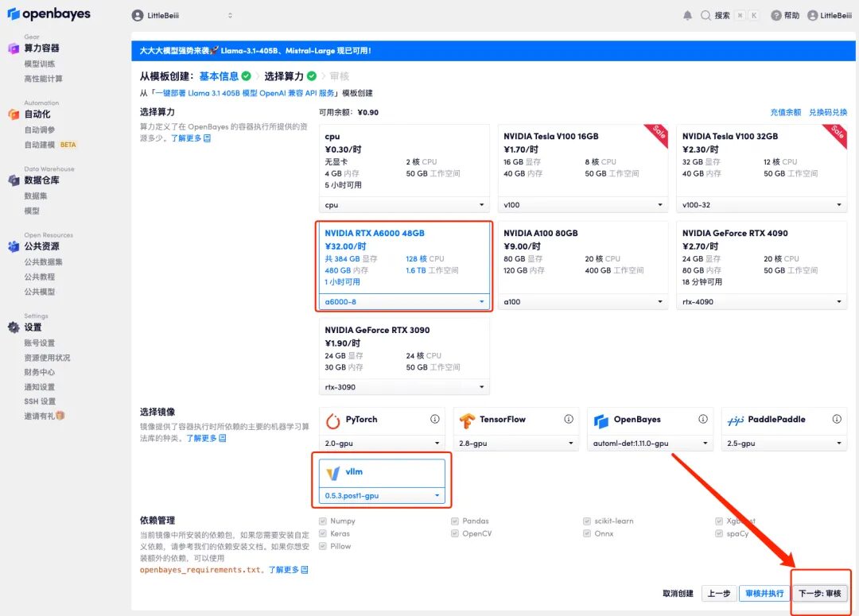The image size is (859, 616).
Task: Click the LittleBeiii user avatar at top right
Action: click(x=812, y=15)
